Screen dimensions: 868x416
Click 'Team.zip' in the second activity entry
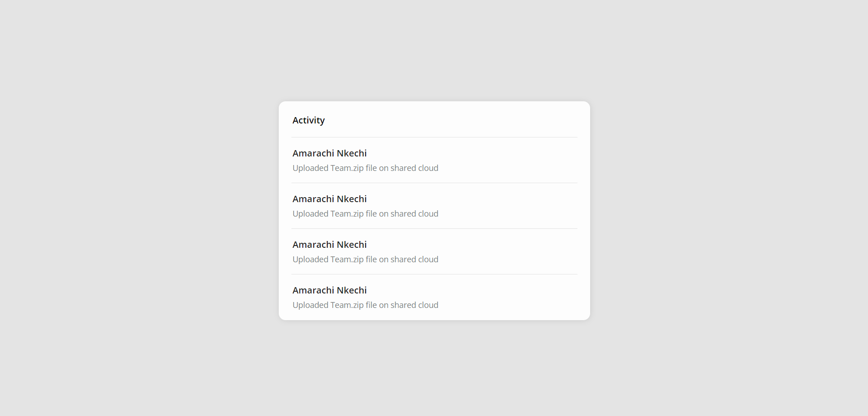347,214
